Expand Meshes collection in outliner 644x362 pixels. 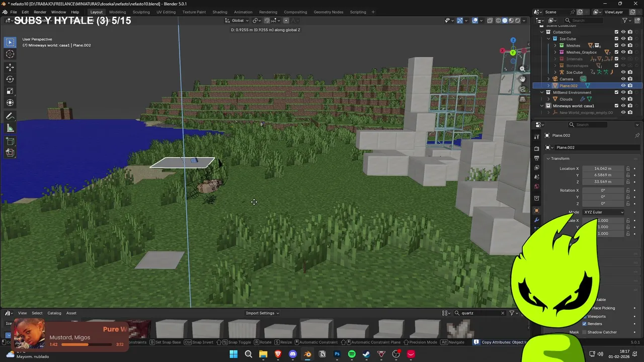tap(555, 45)
